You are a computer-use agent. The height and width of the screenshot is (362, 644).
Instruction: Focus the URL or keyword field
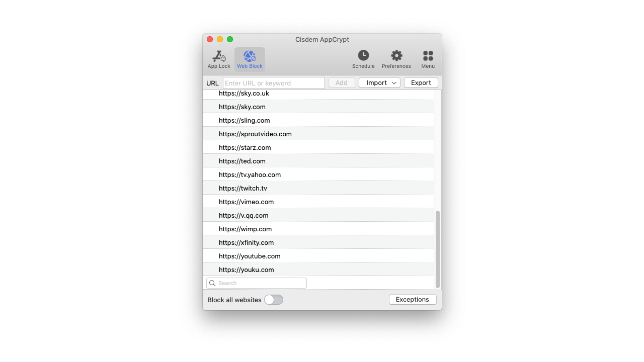point(274,83)
